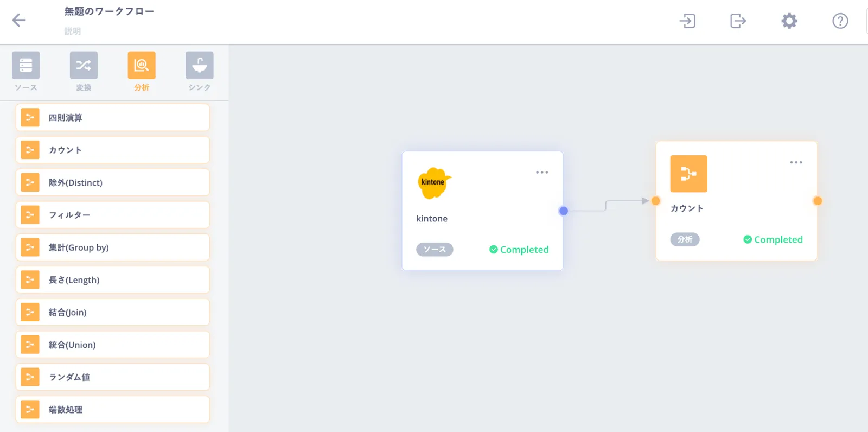The width and height of the screenshot is (868, 432).
Task: Open the カウント node's three-dot menu
Action: click(796, 162)
